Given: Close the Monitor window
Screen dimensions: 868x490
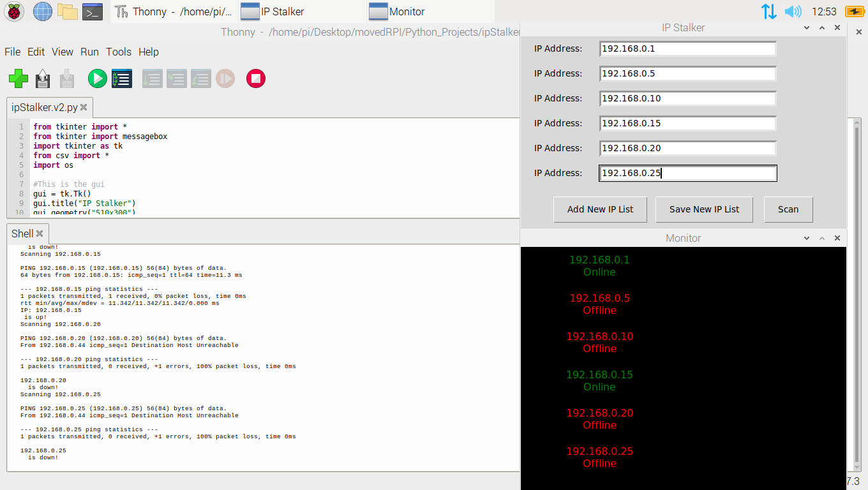Looking at the screenshot, I should 837,238.
